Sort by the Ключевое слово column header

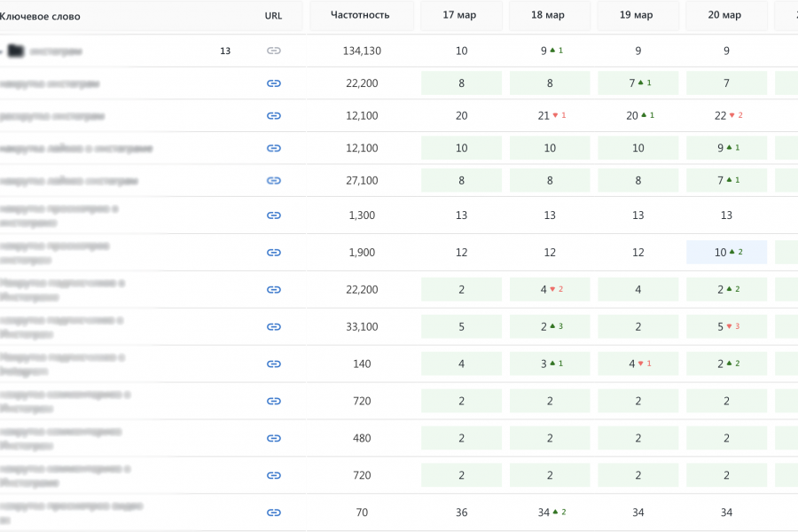[x=40, y=16]
